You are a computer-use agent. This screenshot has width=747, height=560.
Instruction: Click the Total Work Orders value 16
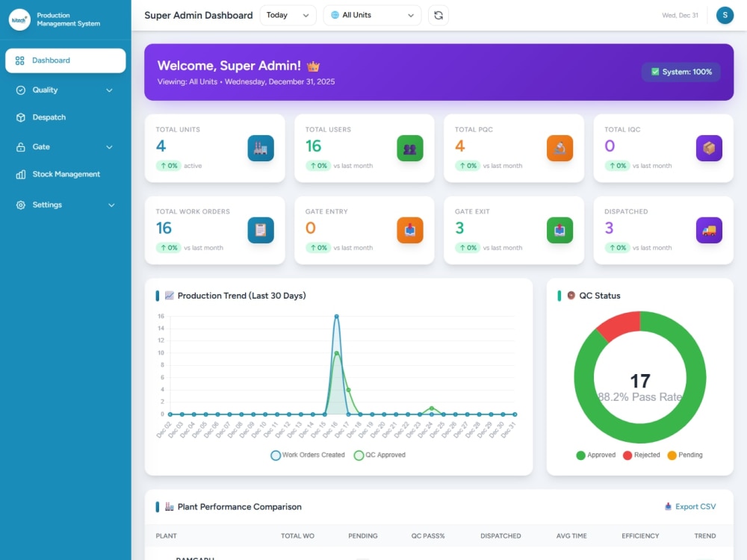point(164,228)
